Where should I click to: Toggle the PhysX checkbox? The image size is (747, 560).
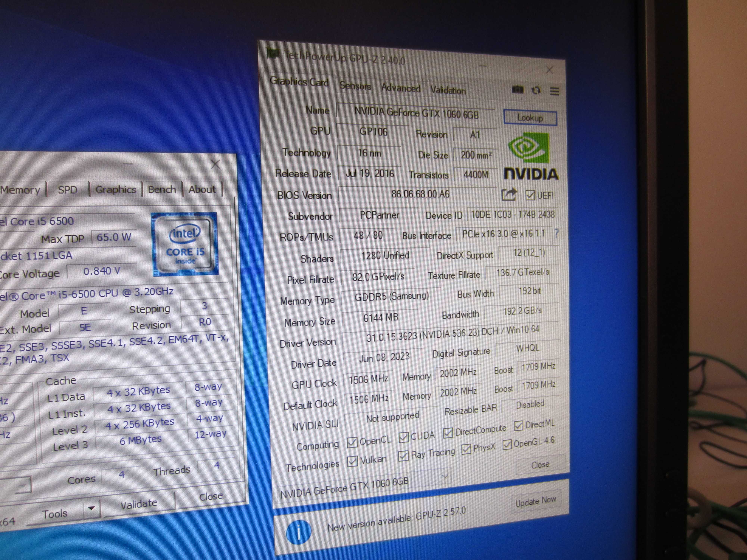point(466,449)
